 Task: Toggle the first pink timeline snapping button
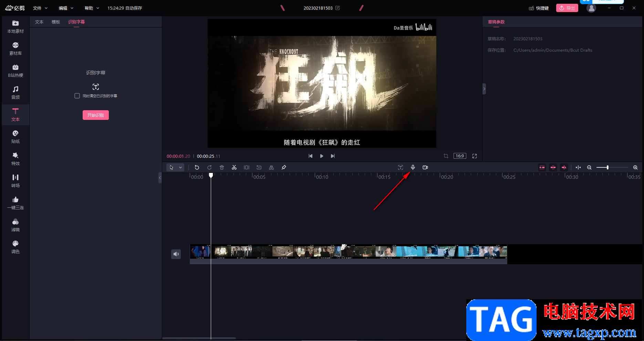542,167
